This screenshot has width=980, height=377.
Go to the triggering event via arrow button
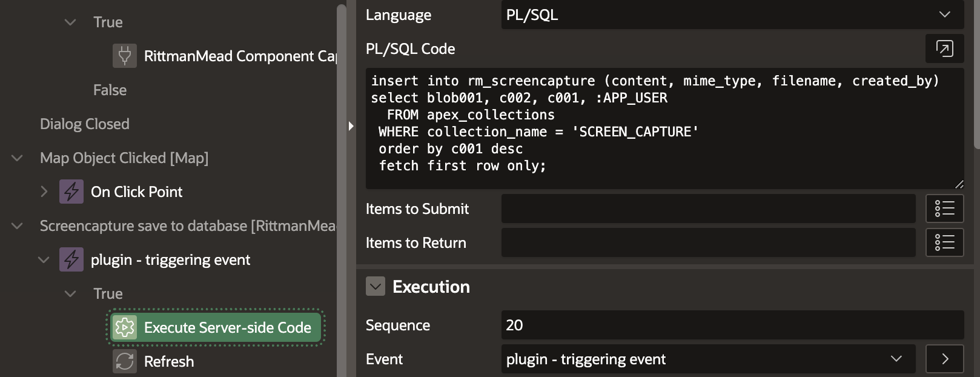point(944,359)
